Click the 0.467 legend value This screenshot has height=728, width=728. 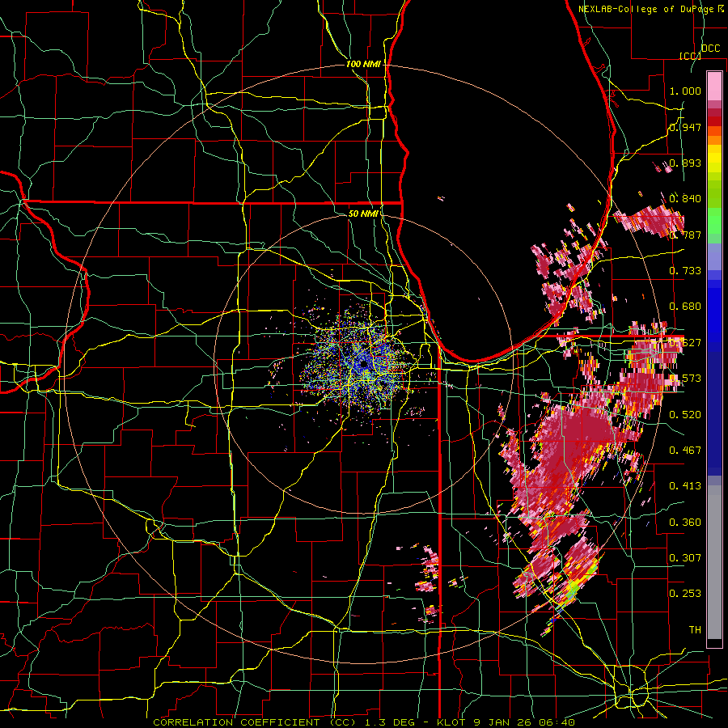(x=685, y=451)
